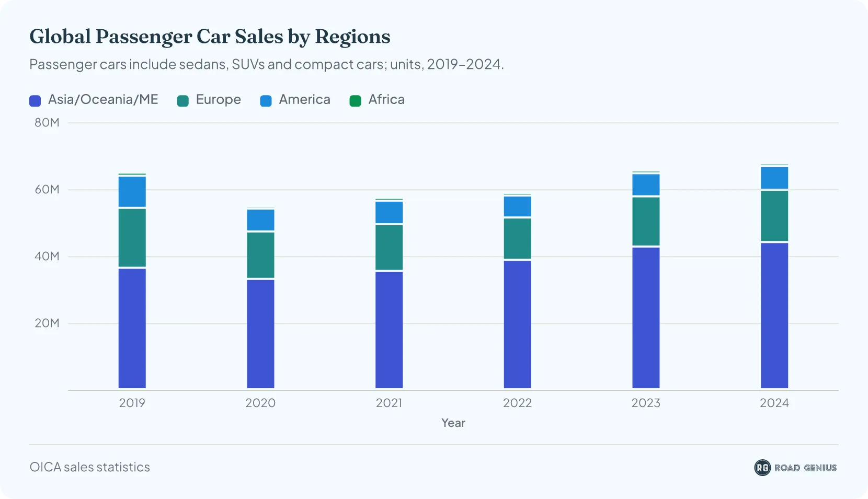Click the 2024 x-axis label

click(x=774, y=403)
